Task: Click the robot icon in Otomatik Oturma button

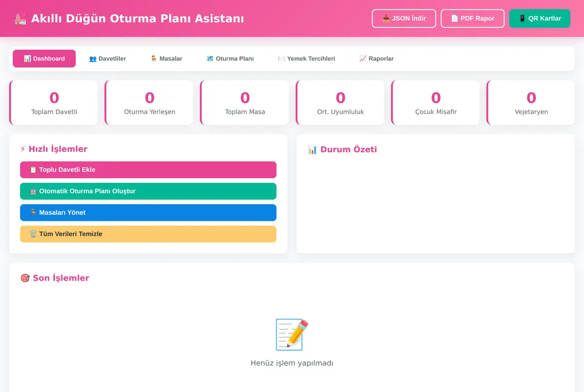Action: click(33, 191)
